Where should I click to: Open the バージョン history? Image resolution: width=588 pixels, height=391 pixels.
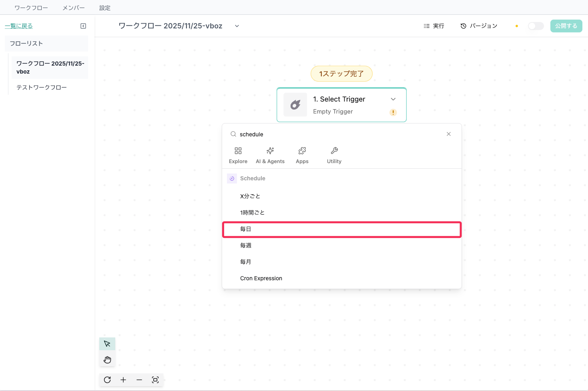tap(479, 26)
